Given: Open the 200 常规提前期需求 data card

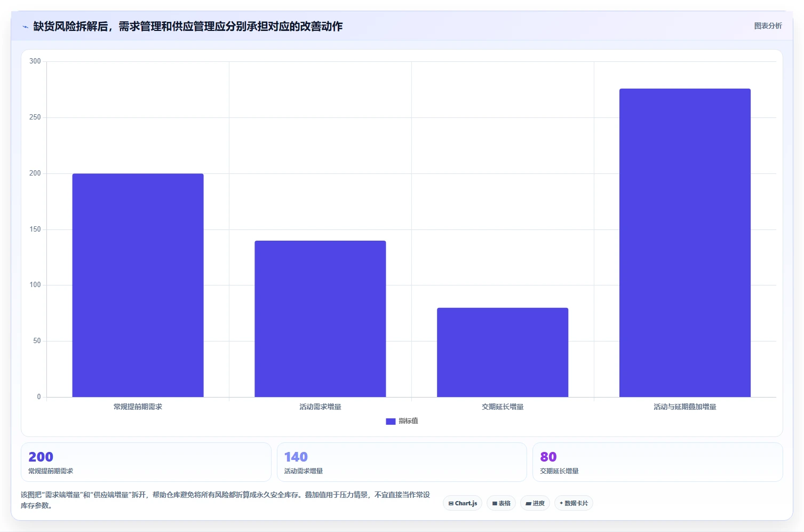Looking at the screenshot, I should tap(146, 462).
